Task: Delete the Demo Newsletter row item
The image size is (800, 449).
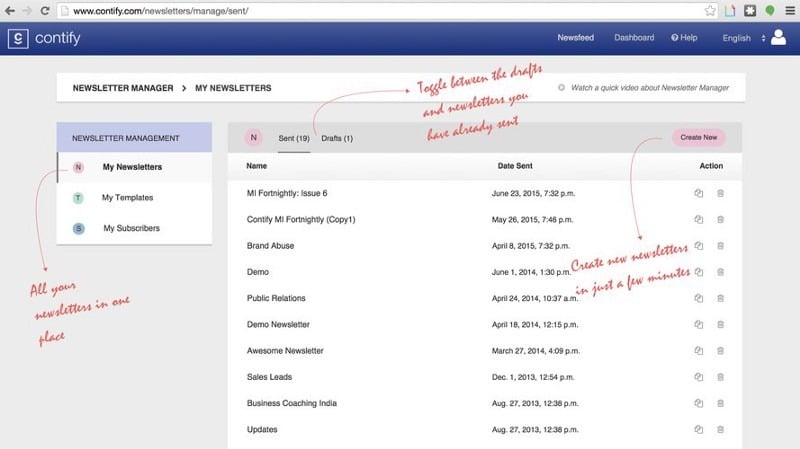Action: [x=720, y=325]
